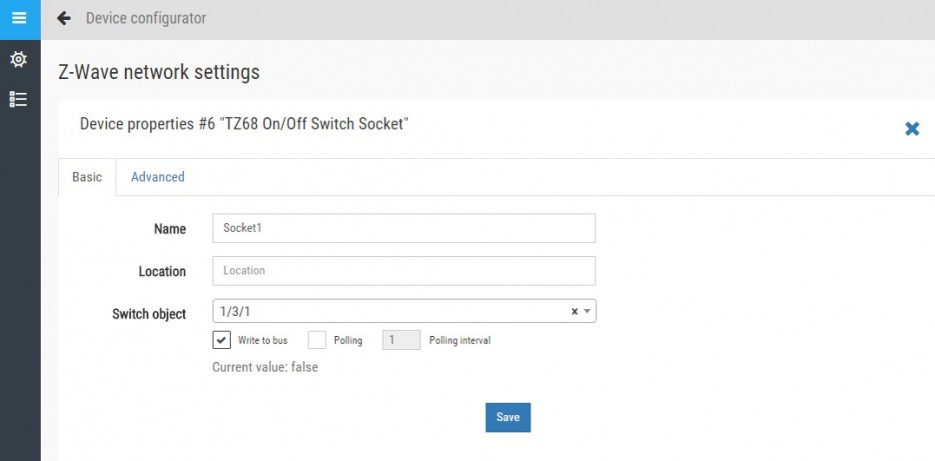
Task: Close the Device properties panel with the blue X
Action: pos(912,128)
